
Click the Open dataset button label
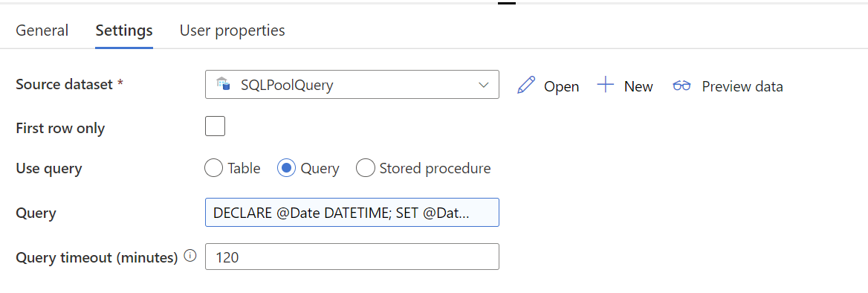561,86
